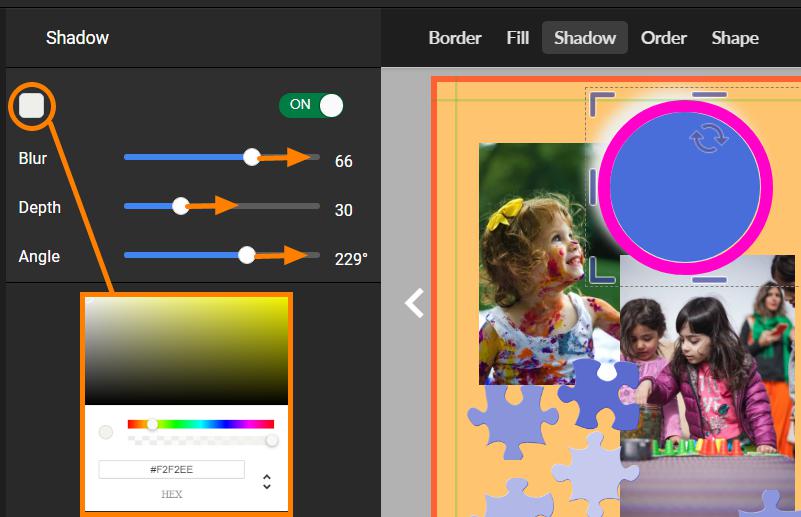Click the Shadow panel heading
This screenshot has width=801, height=517.
pyautogui.click(x=77, y=38)
